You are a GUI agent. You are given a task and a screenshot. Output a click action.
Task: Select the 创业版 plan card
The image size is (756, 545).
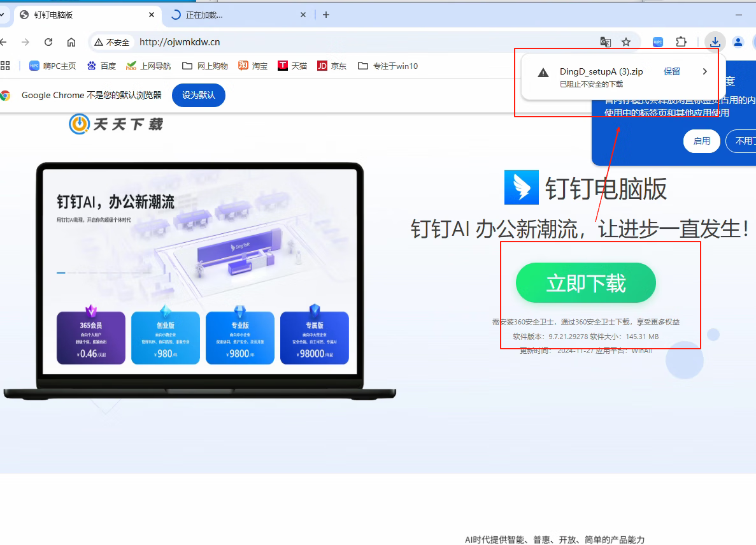tap(166, 337)
